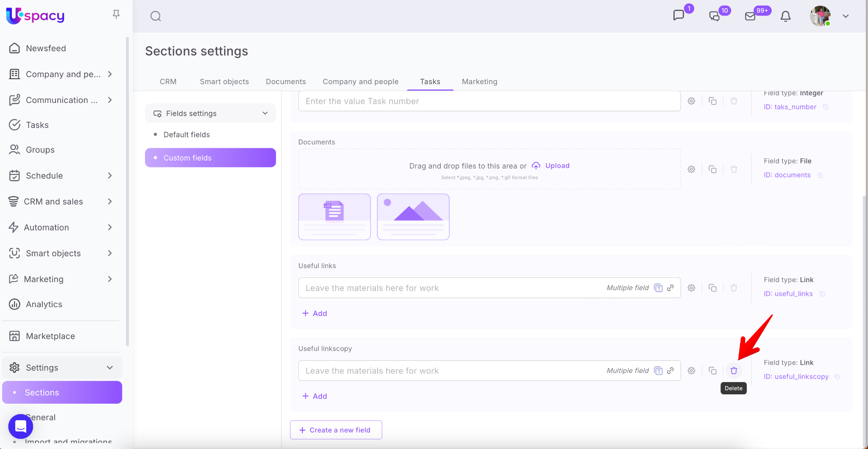Open gear settings for Useful links field

coord(691,288)
